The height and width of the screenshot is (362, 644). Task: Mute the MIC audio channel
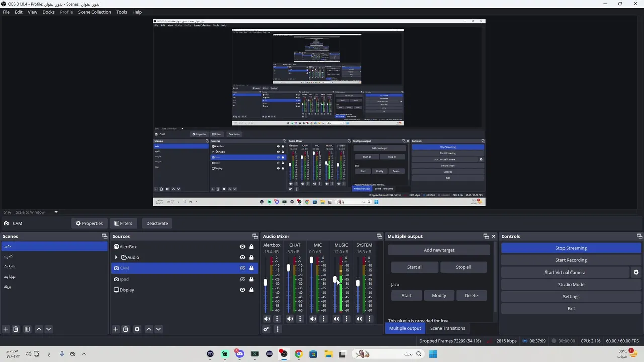click(313, 319)
